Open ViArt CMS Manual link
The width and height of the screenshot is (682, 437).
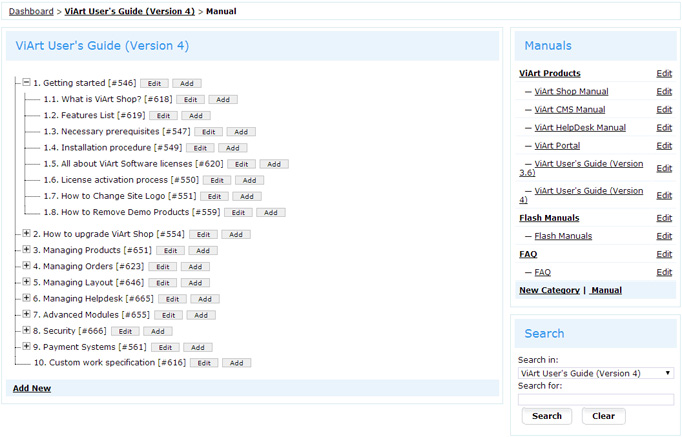click(x=570, y=110)
